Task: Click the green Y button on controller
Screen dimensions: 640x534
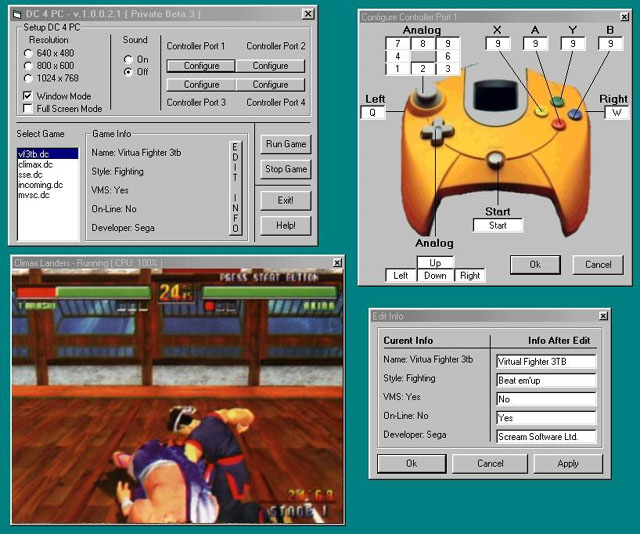Action: (x=558, y=100)
